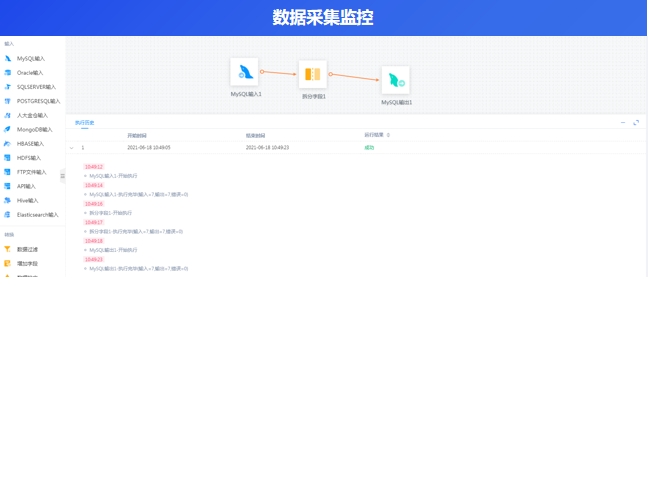Screen dimensions: 649x480
Task: Select the MongoDB输入 component icon
Action: tap(7, 129)
